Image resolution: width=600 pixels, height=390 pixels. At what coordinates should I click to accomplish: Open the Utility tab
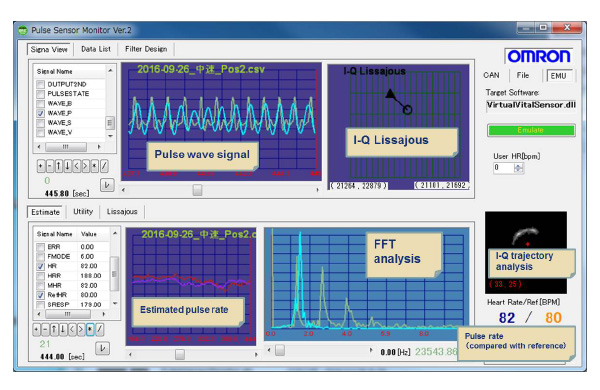click(x=83, y=212)
